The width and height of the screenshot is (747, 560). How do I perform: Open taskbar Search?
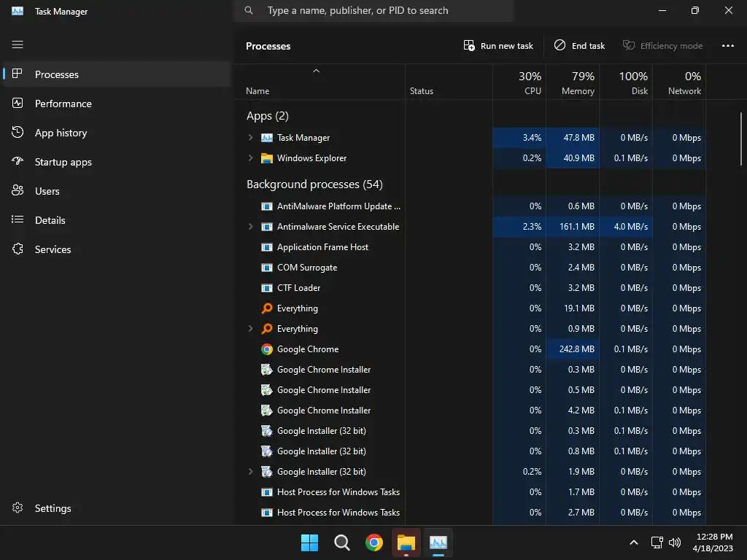(341, 542)
